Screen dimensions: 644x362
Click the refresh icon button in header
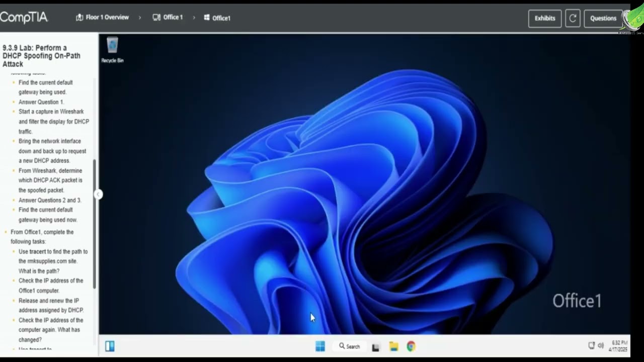573,18
